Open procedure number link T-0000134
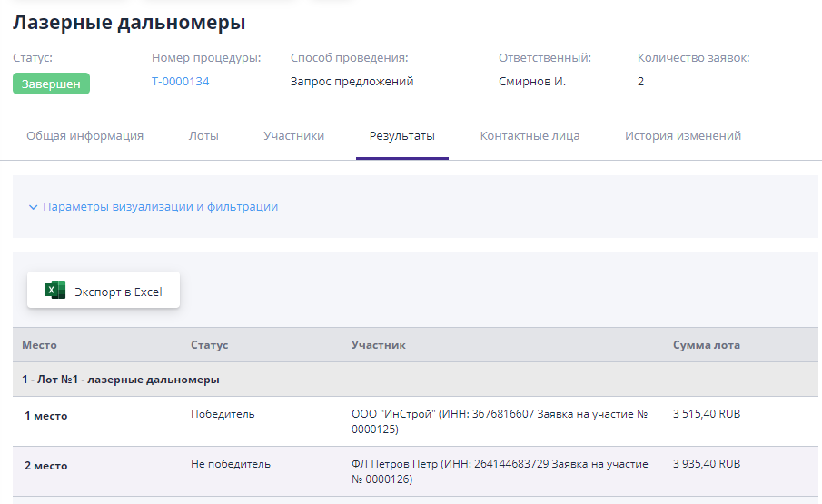This screenshot has width=822, height=504. point(180,82)
